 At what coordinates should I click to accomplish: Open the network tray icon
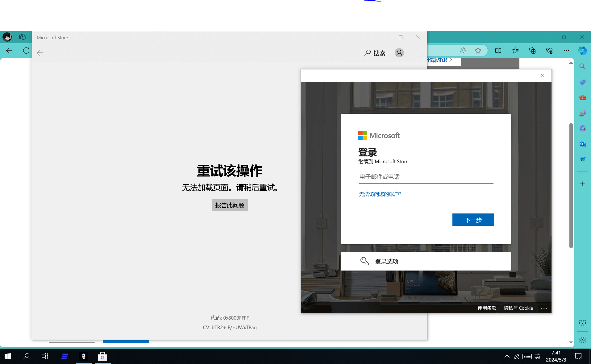tap(516, 357)
